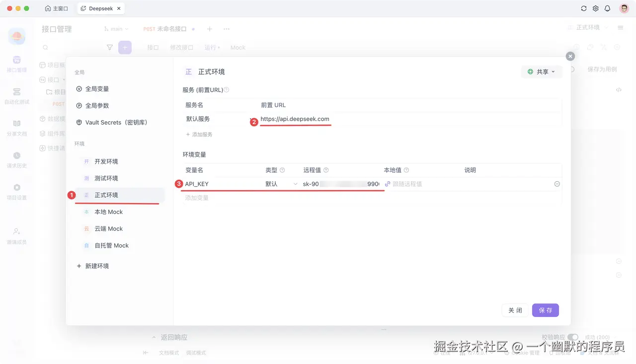The image size is (636, 364).
Task: Open settings via the gear icon
Action: [596, 8]
